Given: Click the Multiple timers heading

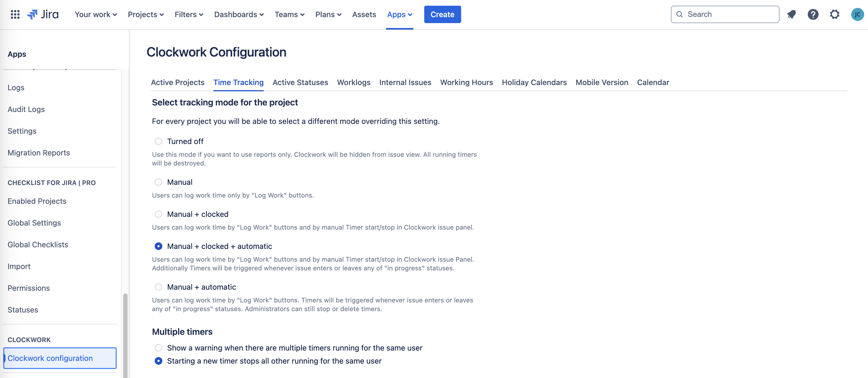Looking at the screenshot, I should [x=182, y=332].
